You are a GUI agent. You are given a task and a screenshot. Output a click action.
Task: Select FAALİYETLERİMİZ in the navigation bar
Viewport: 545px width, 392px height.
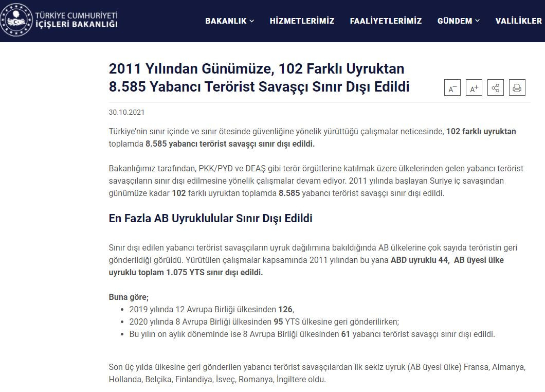(x=386, y=21)
